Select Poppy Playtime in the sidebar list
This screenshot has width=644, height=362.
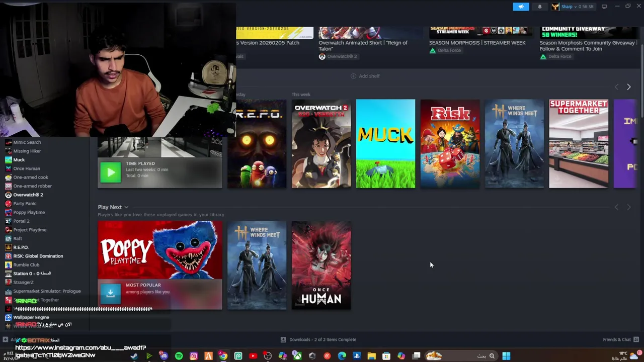click(x=29, y=212)
